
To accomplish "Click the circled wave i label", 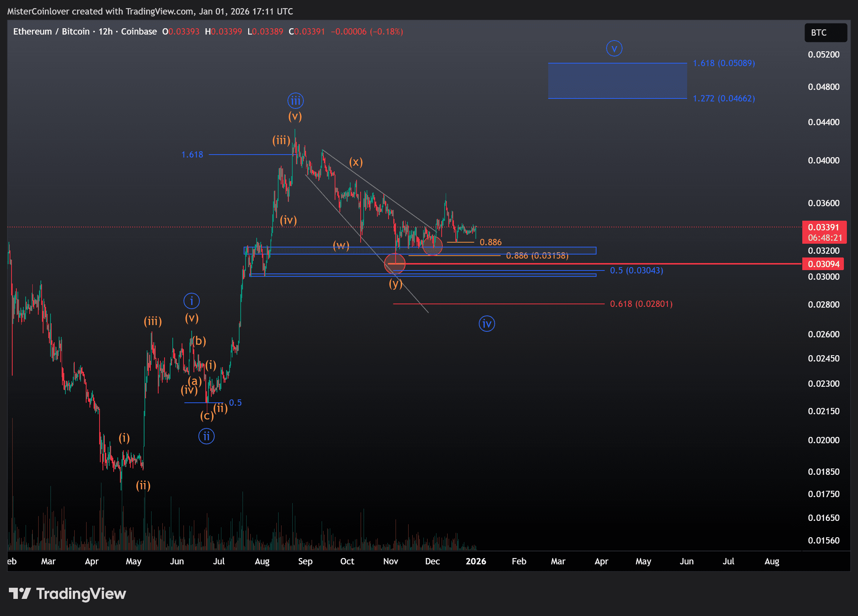I will (x=191, y=301).
